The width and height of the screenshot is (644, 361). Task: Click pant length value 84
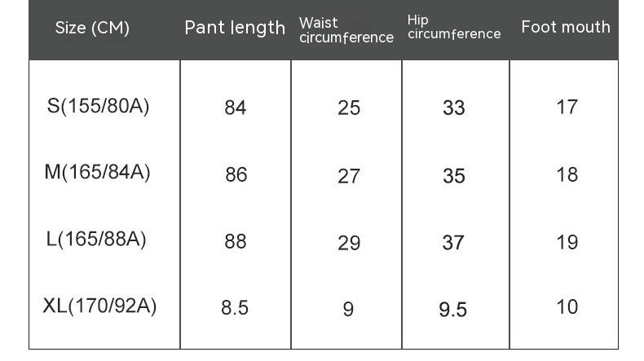(236, 108)
